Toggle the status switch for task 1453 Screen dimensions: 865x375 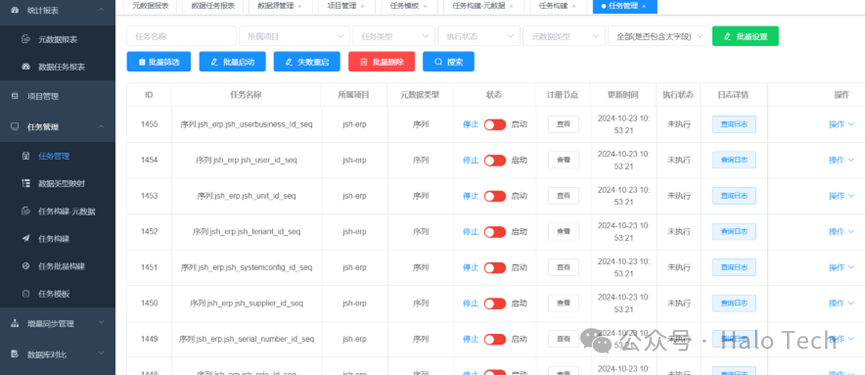tap(495, 196)
